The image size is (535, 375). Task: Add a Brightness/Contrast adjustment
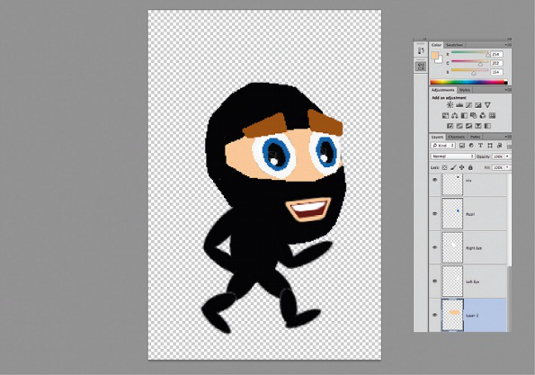[x=450, y=105]
